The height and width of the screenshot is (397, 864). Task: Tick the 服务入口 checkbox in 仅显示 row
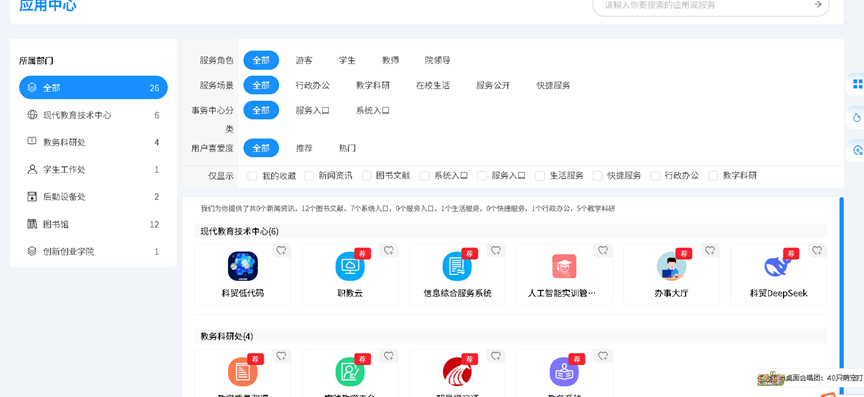482,176
